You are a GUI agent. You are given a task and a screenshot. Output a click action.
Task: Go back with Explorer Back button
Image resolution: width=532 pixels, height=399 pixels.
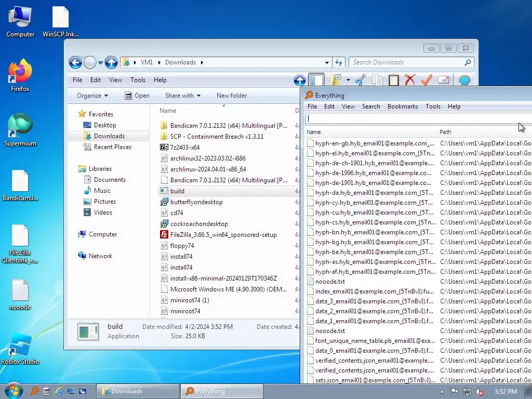coord(75,62)
